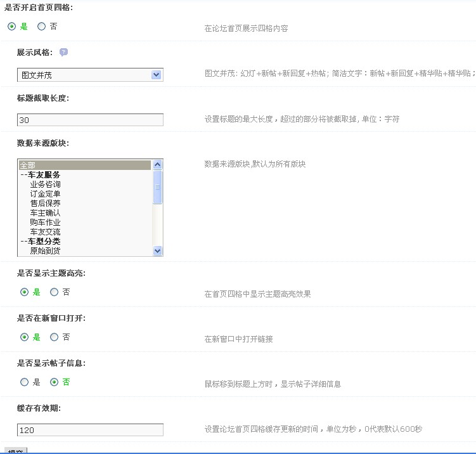Select 业务咨询 in the forum list
Viewport: 476px width, 454px height.
tap(46, 185)
